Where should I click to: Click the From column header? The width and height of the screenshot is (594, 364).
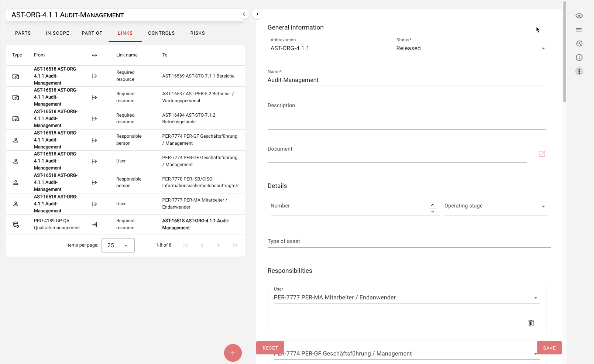tap(39, 55)
